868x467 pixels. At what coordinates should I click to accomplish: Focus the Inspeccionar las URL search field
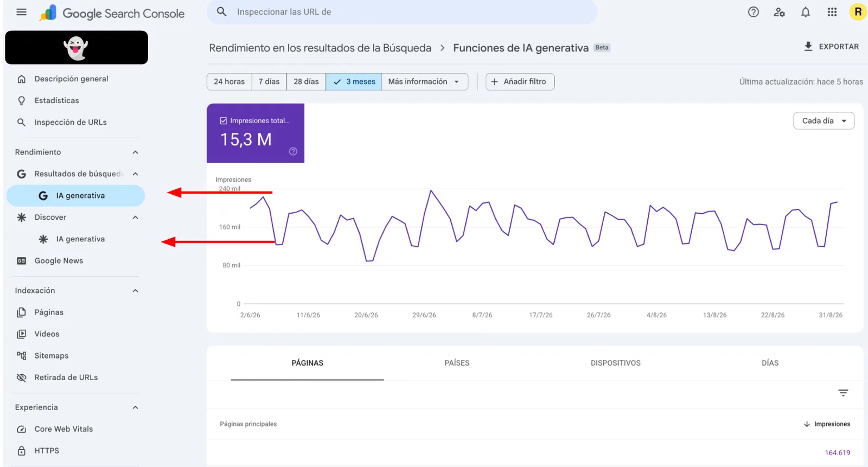click(401, 12)
